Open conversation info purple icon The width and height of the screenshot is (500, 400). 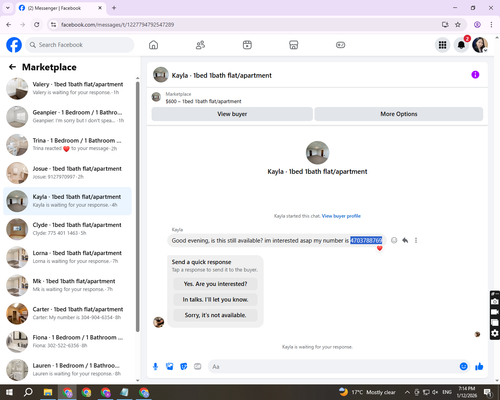click(x=475, y=75)
